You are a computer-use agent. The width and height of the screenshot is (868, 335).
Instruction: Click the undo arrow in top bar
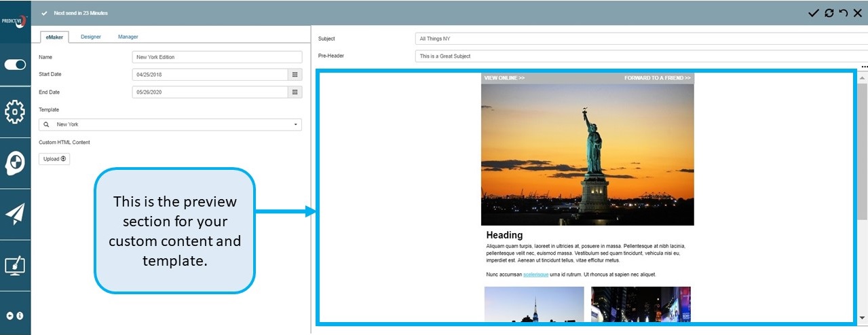point(843,13)
